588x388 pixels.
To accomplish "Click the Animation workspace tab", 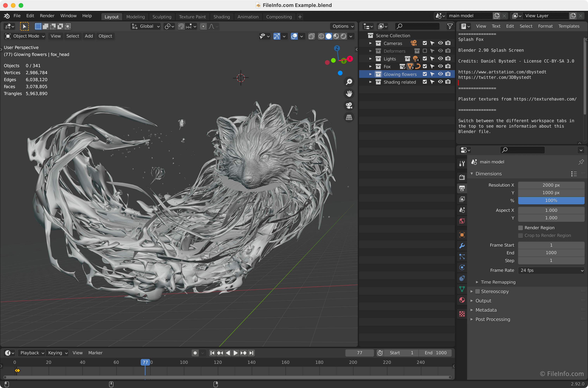I will coord(248,16).
